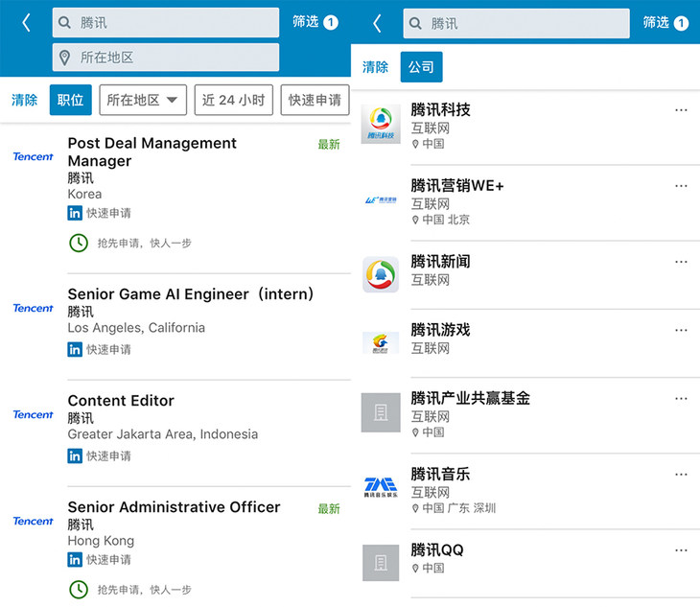700x607 pixels.
Task: Open 腾讯音乐 TME company logo
Action: pyautogui.click(x=381, y=487)
